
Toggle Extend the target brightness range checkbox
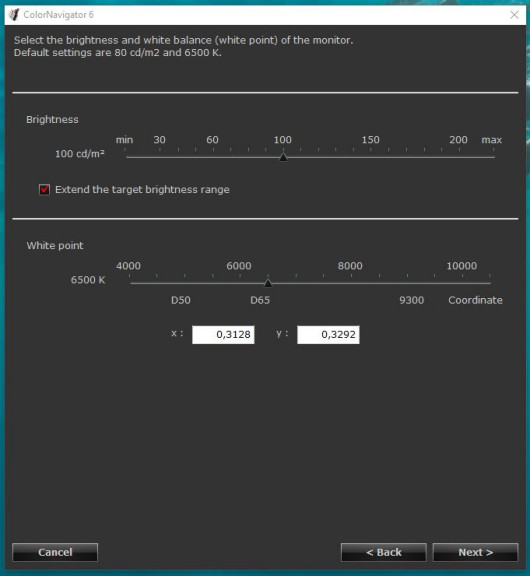coord(44,190)
